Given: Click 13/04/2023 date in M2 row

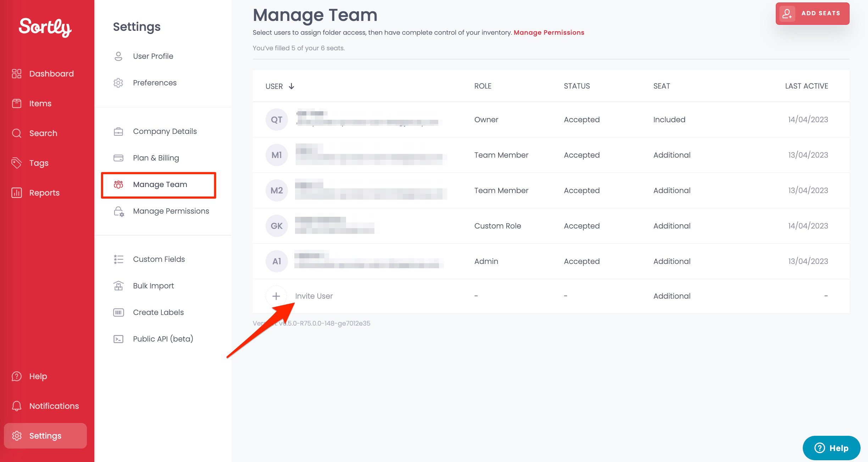Looking at the screenshot, I should (808, 191).
